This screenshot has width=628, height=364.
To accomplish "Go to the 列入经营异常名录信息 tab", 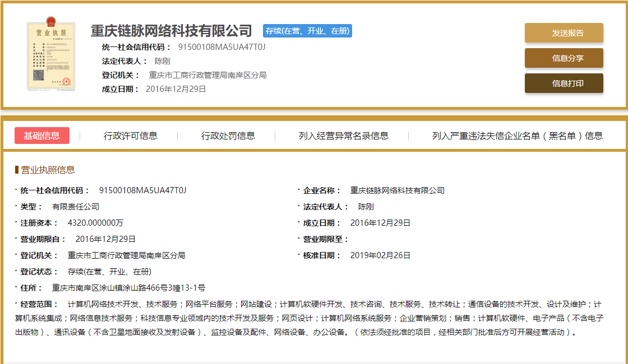I will click(343, 136).
